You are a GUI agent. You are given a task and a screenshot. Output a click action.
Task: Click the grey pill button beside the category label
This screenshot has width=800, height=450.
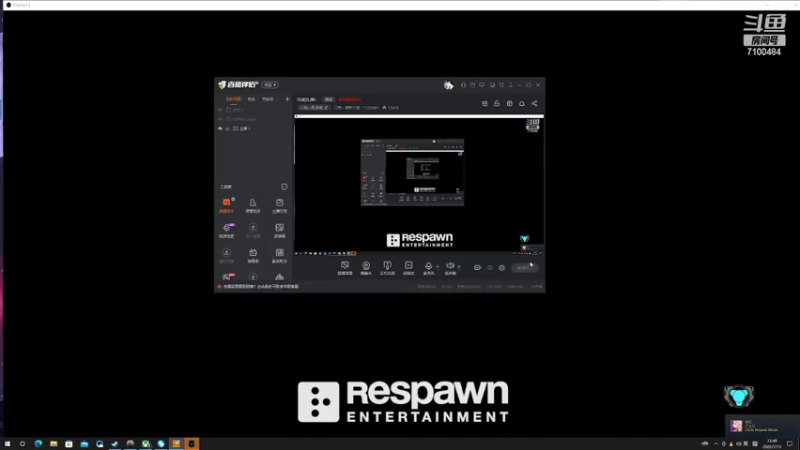click(x=329, y=99)
